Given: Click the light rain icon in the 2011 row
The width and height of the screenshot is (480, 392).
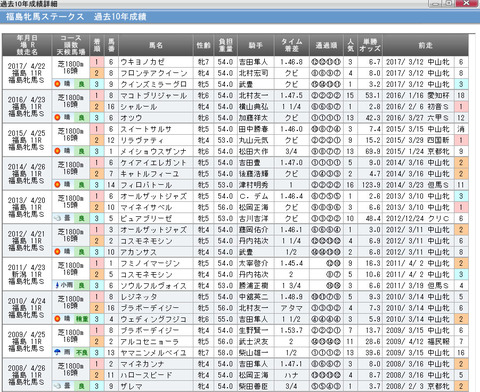Looking at the screenshot, I should (57, 285).
